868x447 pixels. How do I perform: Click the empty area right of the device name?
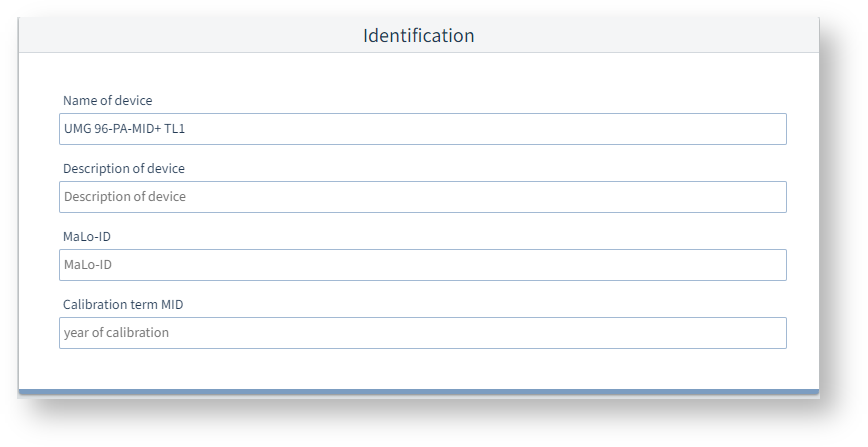point(600,129)
